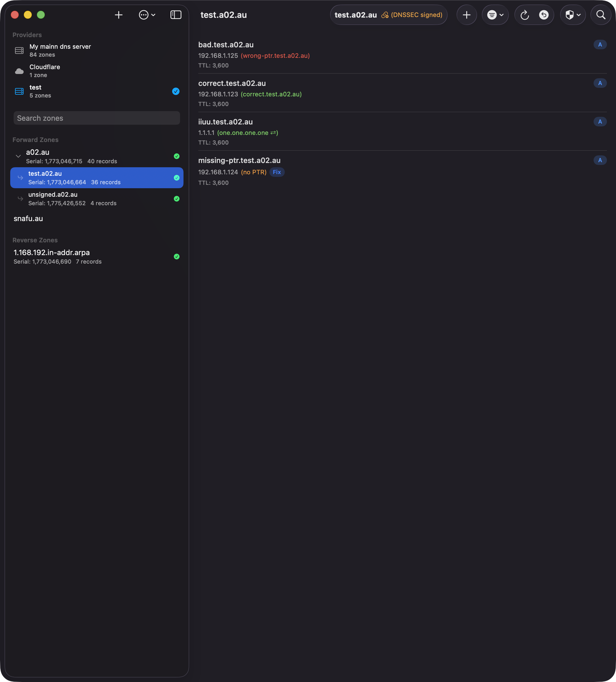Click the Cloudflare cloud icon
The height and width of the screenshot is (682, 616).
pos(19,71)
